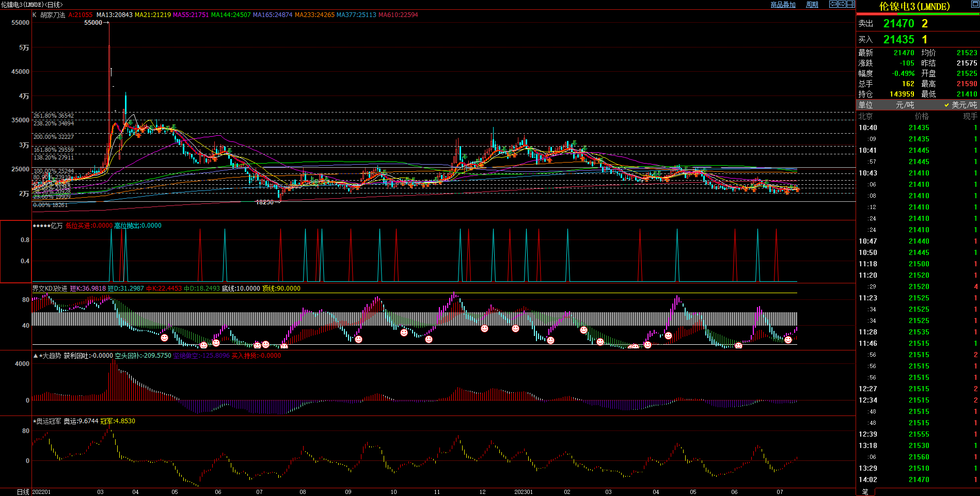Open the 周期 period dropdown
Viewport: 980px width, 496px height.
click(812, 5)
